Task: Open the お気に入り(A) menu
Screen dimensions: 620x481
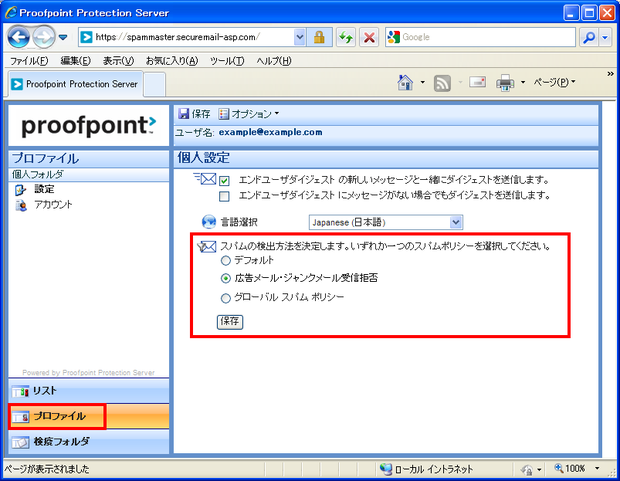Action: tap(172, 61)
